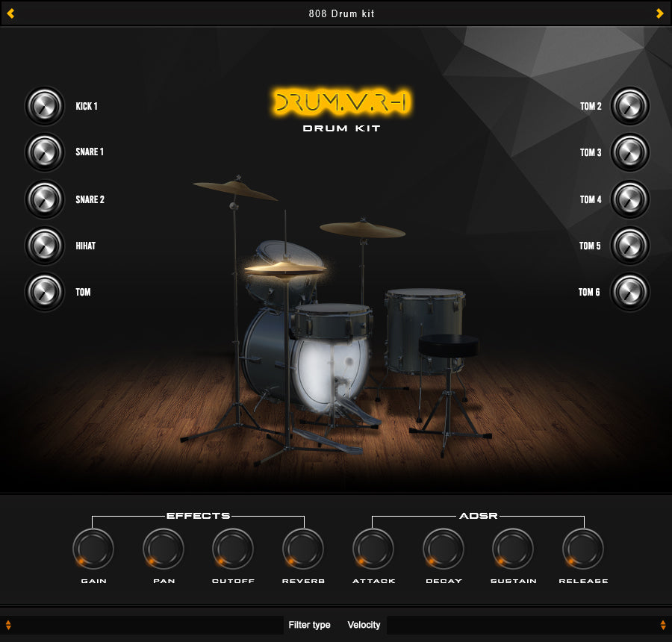Viewport: 672px width, 642px height.
Task: Click the TOM 6 label
Action: pos(589,292)
